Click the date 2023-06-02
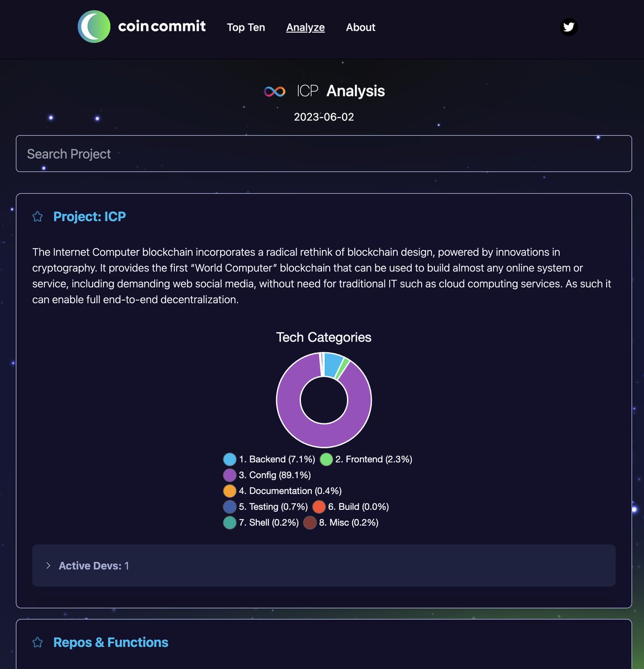Image resolution: width=644 pixels, height=669 pixels. pos(324,117)
